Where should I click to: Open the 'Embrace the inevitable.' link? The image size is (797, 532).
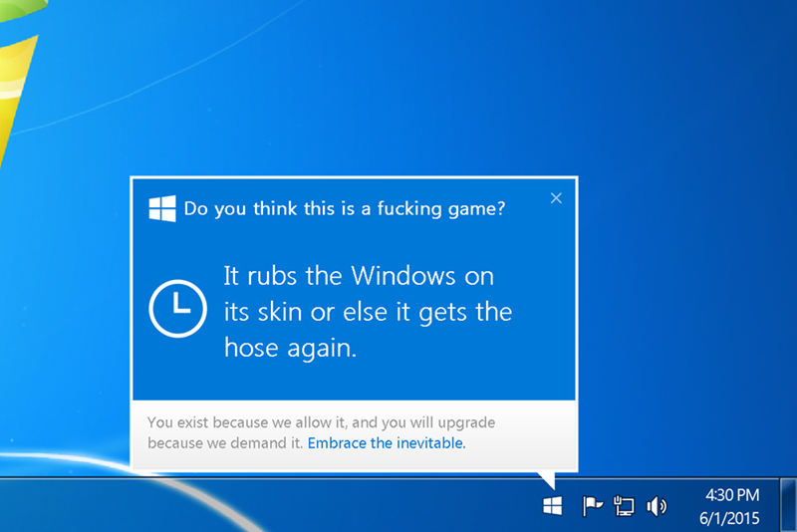387,443
